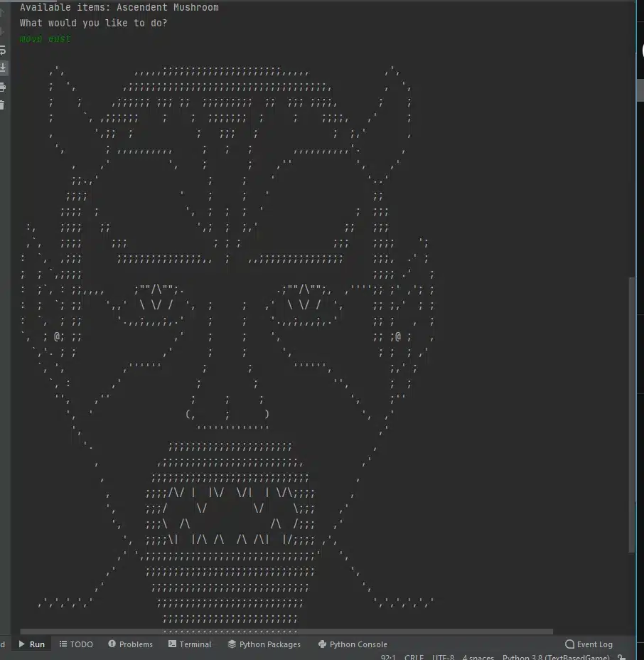Click the Event Log speech bubble icon
Viewport: 644px width, 660px height.
click(x=569, y=644)
